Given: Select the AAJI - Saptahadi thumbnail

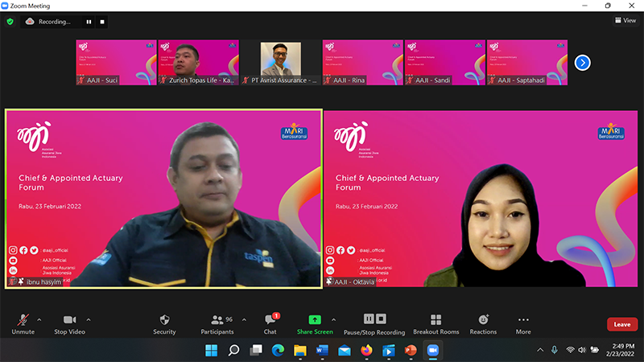Looking at the screenshot, I should pos(527,63).
